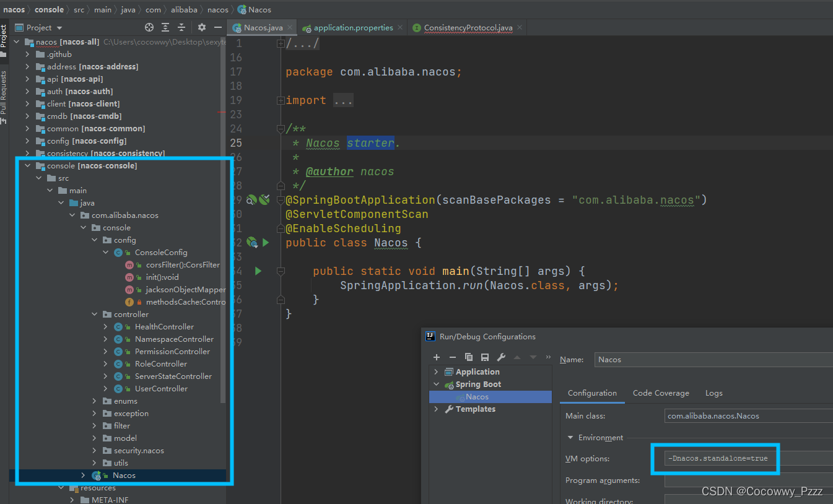This screenshot has width=833, height=504.
Task: Click Program arguments field
Action: tap(748, 480)
